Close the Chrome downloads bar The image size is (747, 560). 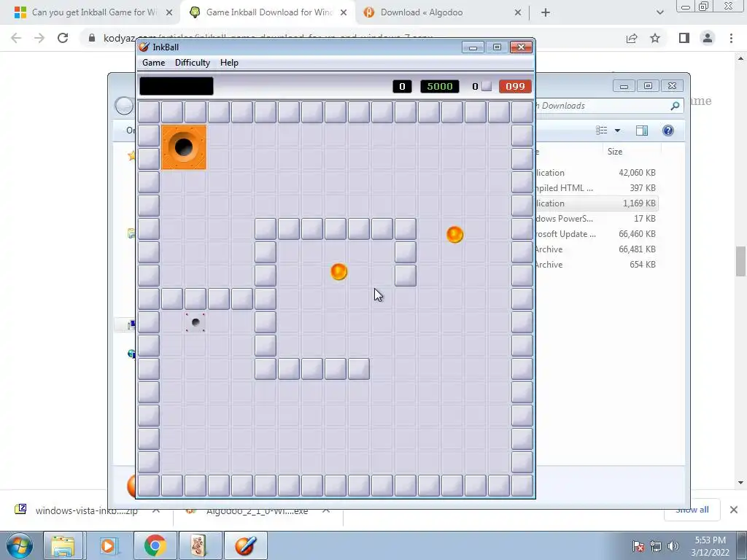tap(734, 510)
